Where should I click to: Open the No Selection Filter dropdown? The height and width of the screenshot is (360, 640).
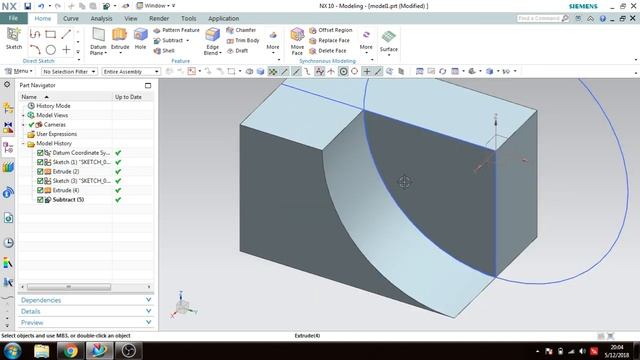[x=69, y=71]
